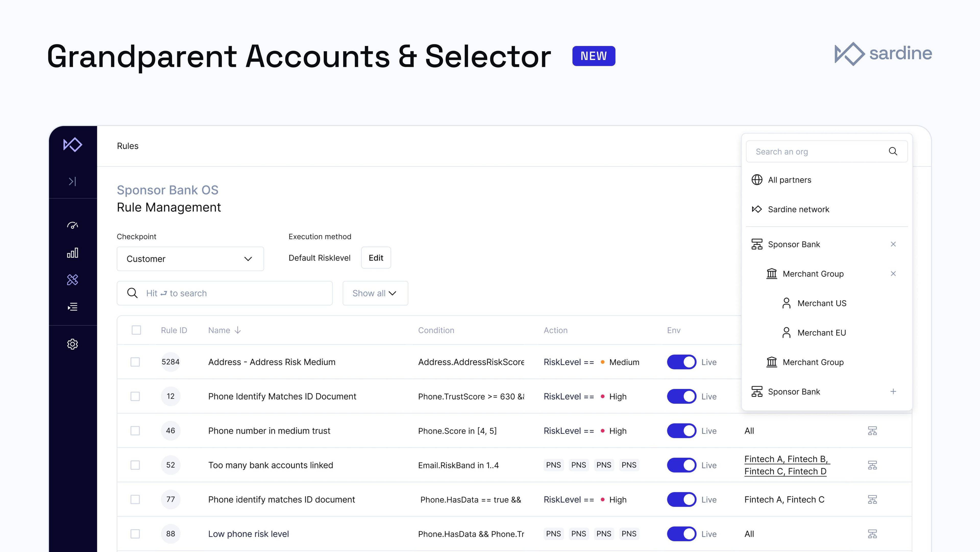Choose Merchant US in the org tree
This screenshot has height=552, width=980.
point(822,303)
